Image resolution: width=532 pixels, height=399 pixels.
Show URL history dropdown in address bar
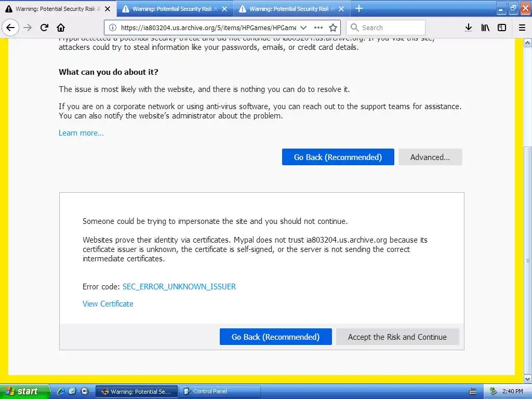click(x=303, y=28)
